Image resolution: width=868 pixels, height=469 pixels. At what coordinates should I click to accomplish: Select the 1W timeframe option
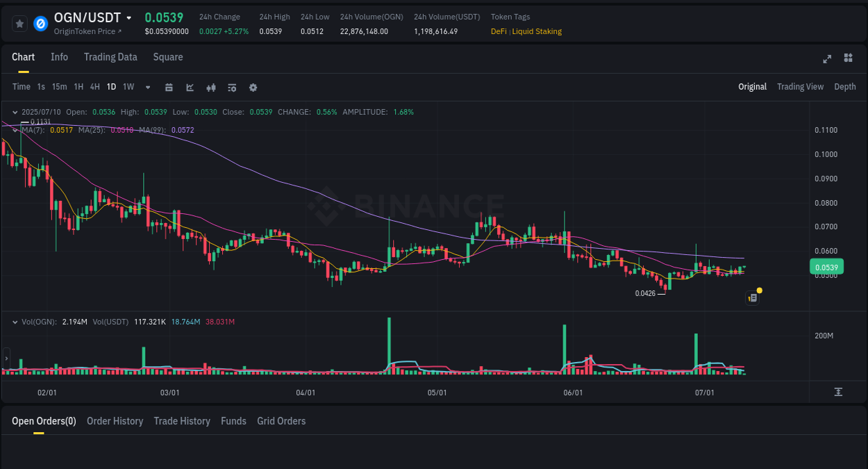128,87
